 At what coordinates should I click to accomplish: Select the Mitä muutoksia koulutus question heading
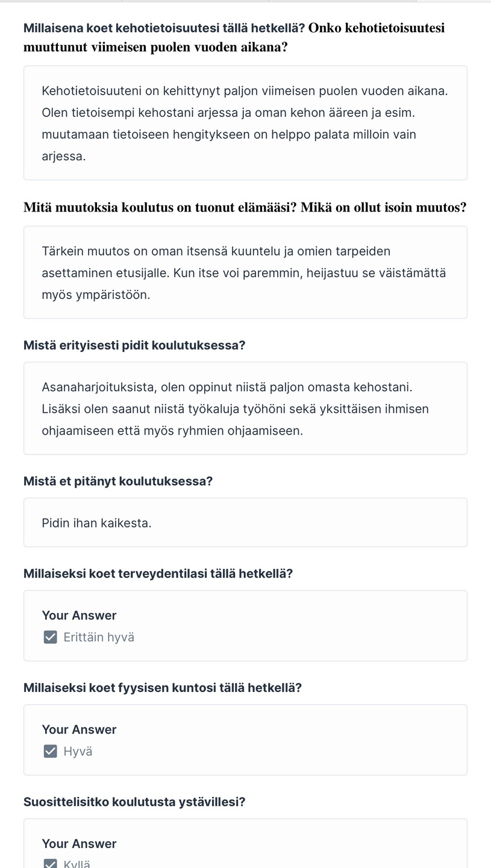click(245, 208)
